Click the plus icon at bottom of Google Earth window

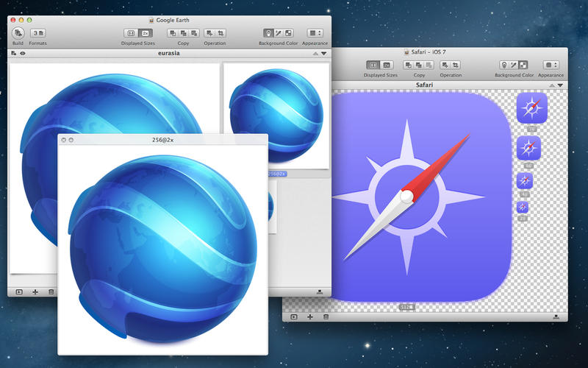tap(35, 292)
